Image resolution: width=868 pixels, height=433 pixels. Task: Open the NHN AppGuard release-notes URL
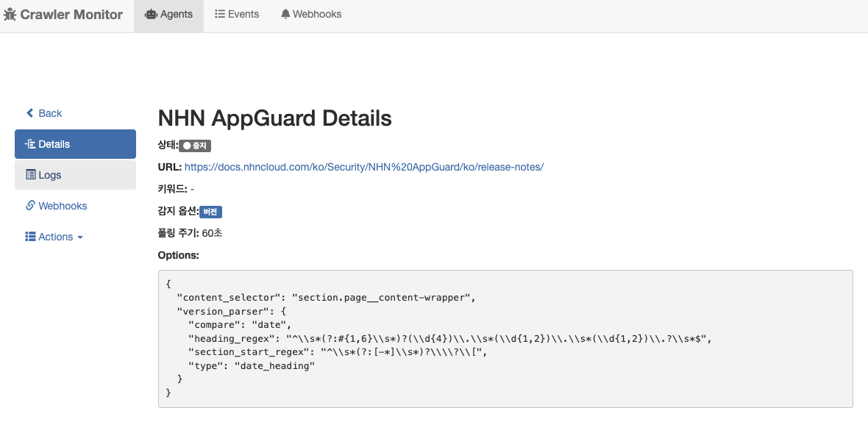coord(364,167)
